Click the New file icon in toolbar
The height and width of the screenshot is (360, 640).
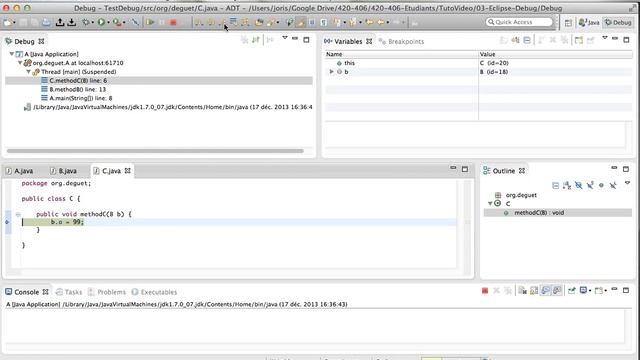click(x=7, y=22)
